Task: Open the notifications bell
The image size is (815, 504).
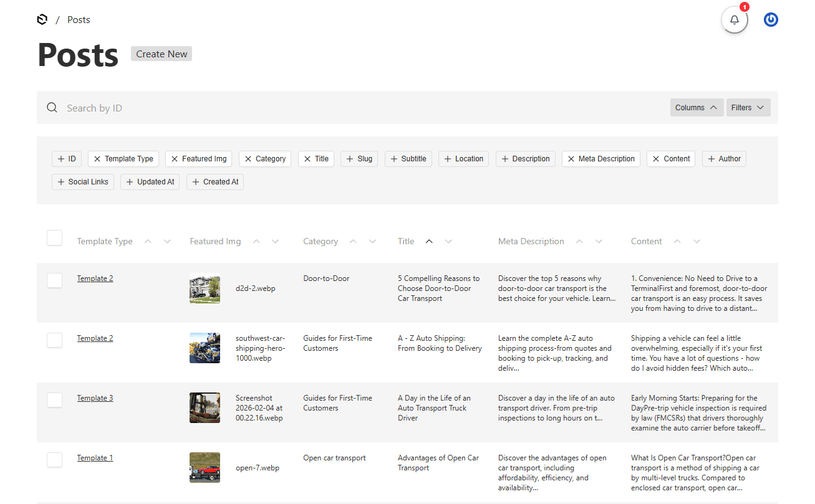Action: pyautogui.click(x=735, y=20)
